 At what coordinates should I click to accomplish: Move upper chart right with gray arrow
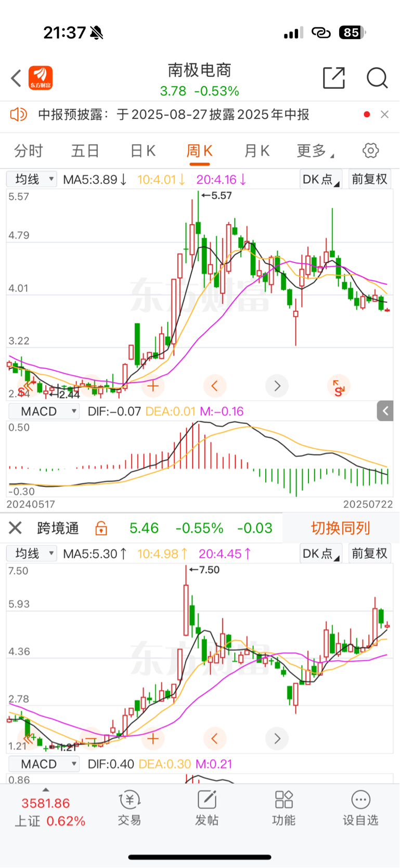(277, 386)
